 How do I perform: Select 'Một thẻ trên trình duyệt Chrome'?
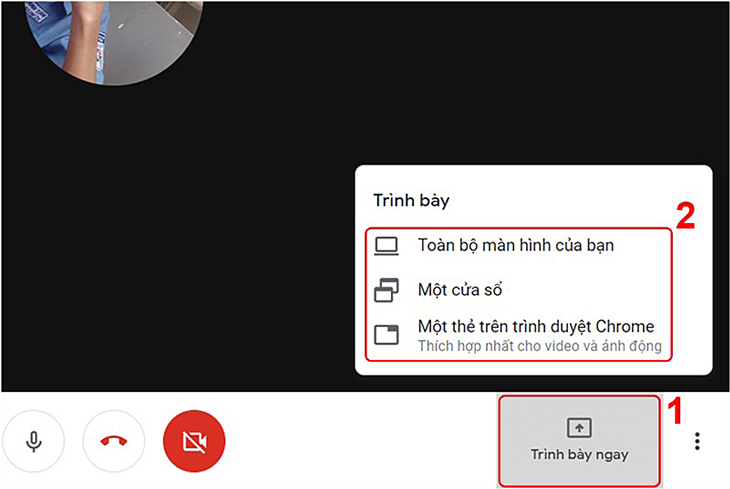(x=535, y=327)
